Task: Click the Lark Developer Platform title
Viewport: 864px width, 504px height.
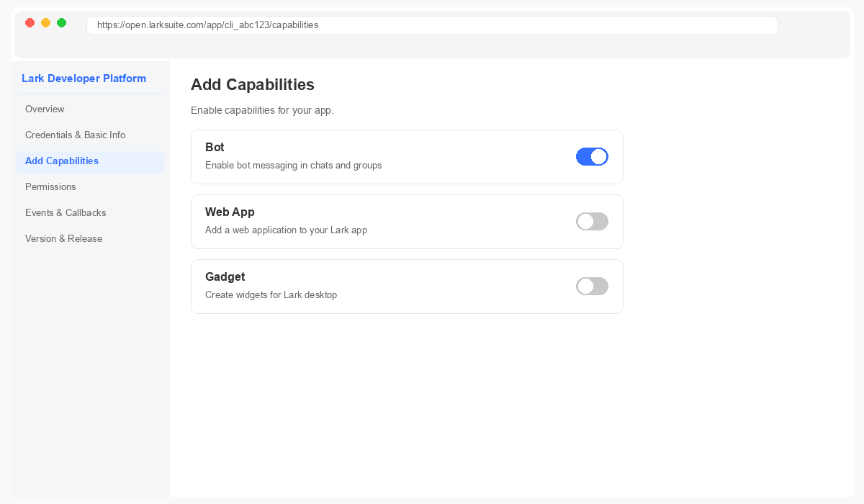Action: [x=84, y=78]
